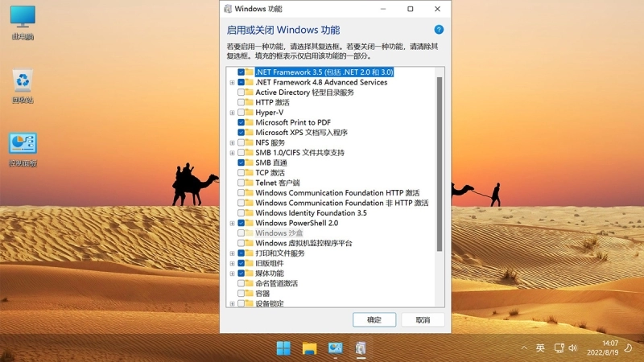This screenshot has height=362, width=644.
Task: Expand the SMB 1.0/CIFS 文件共享支持 node
Action: [232, 153]
